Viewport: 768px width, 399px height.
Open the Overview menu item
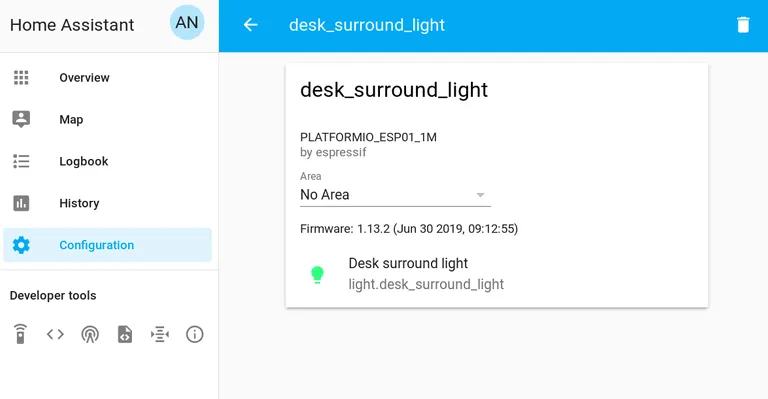pyautogui.click(x=107, y=77)
